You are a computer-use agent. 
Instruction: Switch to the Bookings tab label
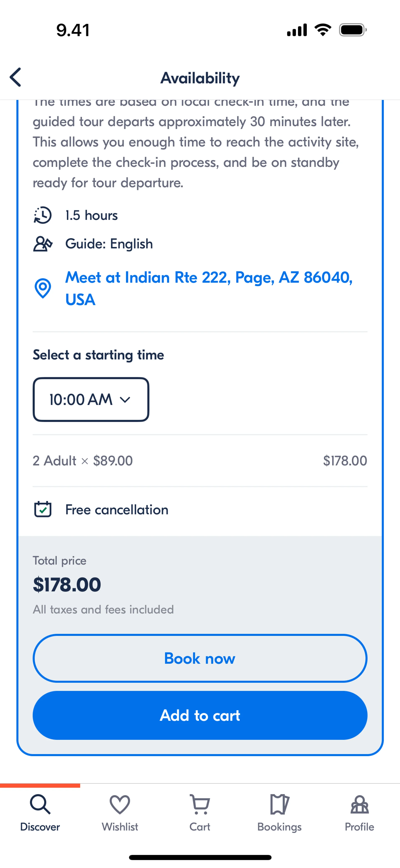(279, 826)
